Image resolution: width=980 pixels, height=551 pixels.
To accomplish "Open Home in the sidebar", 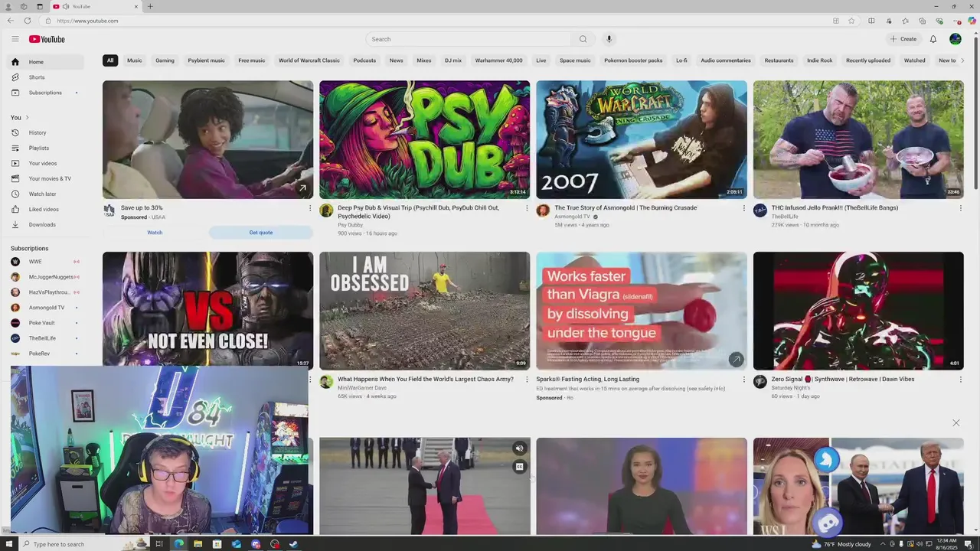I will 46,62.
